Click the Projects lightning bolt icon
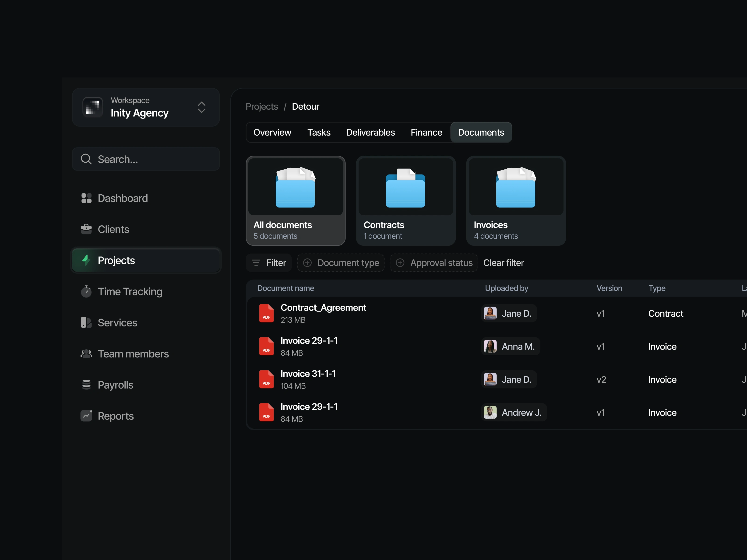747x560 pixels. click(x=86, y=260)
